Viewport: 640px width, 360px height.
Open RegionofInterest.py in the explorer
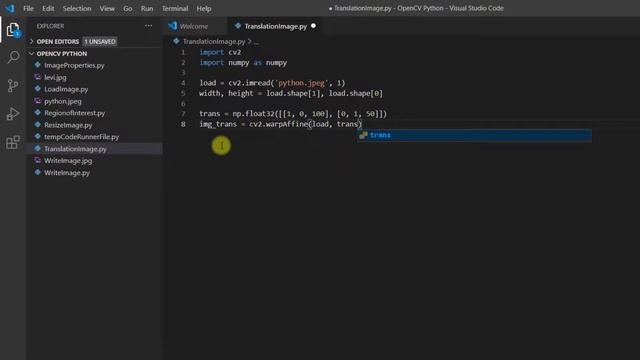[75, 113]
